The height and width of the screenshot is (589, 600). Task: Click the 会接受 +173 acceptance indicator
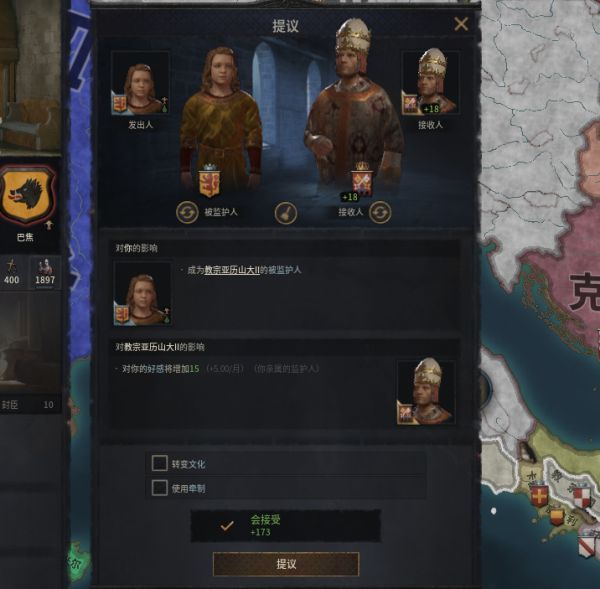click(286, 526)
